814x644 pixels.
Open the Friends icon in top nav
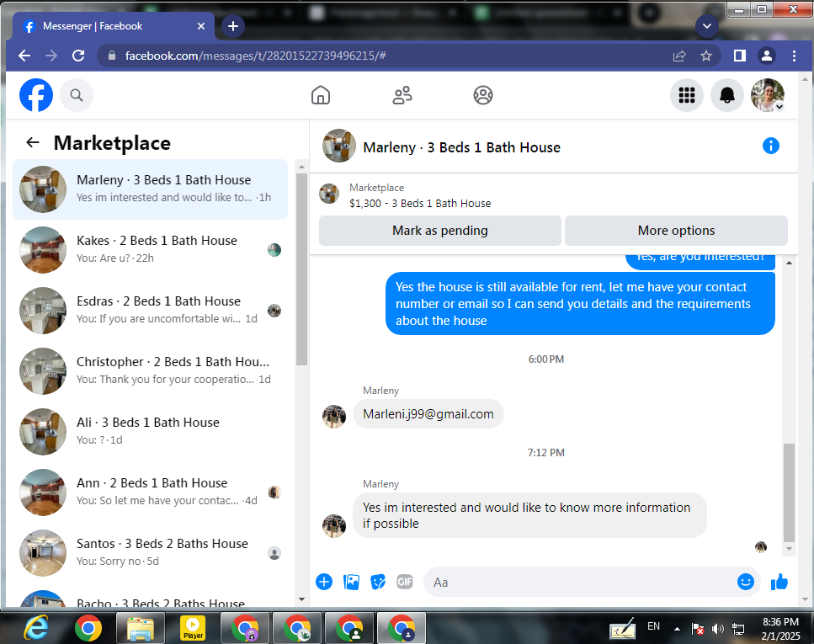[x=402, y=95]
